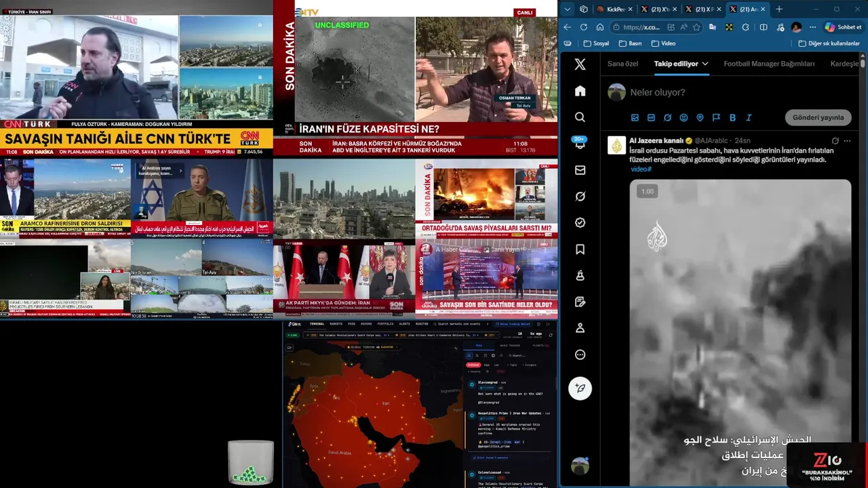The width and height of the screenshot is (868, 488).
Task: Click the round compose post feather button
Action: 580,388
